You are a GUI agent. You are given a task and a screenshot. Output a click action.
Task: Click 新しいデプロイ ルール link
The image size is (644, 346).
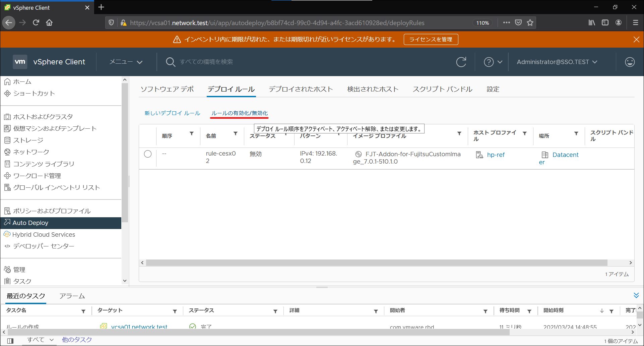(172, 113)
